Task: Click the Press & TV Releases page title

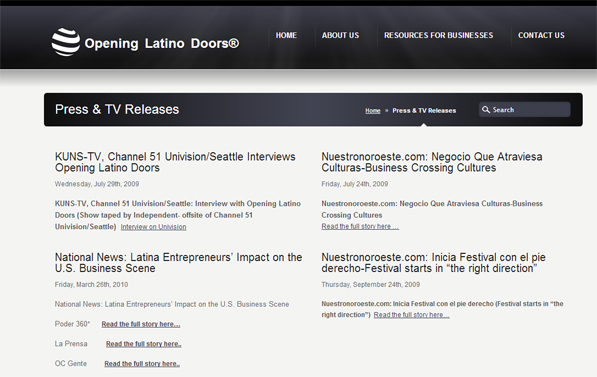Action: tap(117, 110)
